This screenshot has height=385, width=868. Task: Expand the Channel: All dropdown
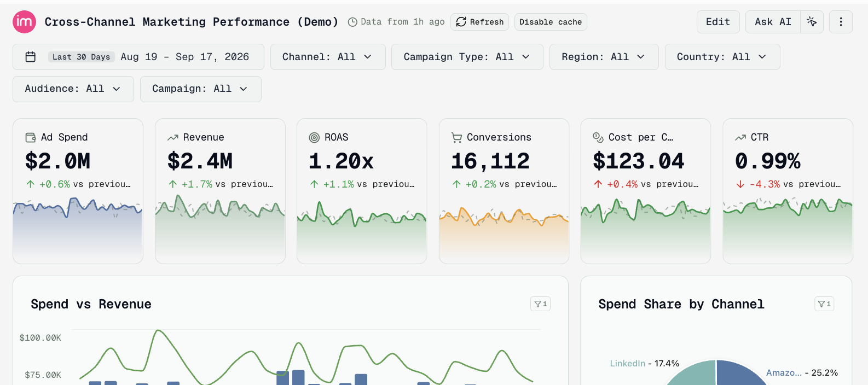click(328, 57)
